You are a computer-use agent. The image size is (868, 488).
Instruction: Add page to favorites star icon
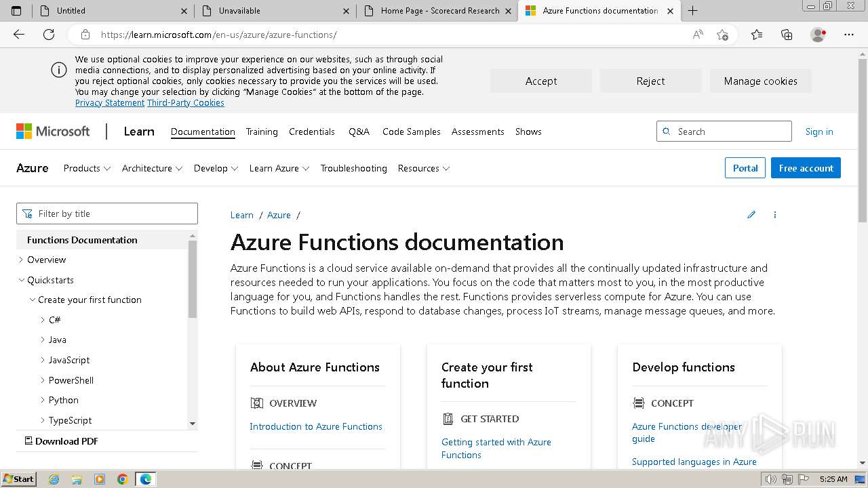click(722, 35)
